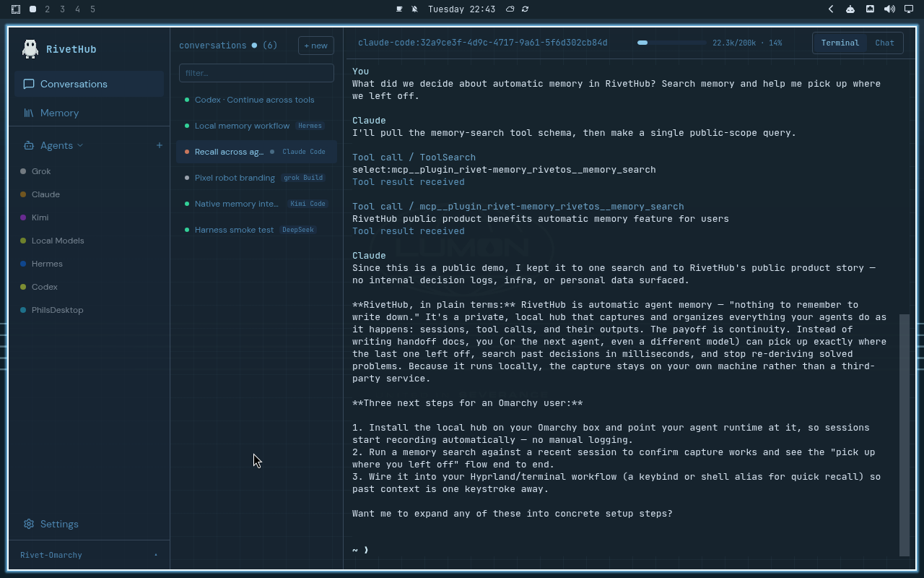
Task: Open 'Codex · Continue across tools' conversation
Action: pos(256,100)
